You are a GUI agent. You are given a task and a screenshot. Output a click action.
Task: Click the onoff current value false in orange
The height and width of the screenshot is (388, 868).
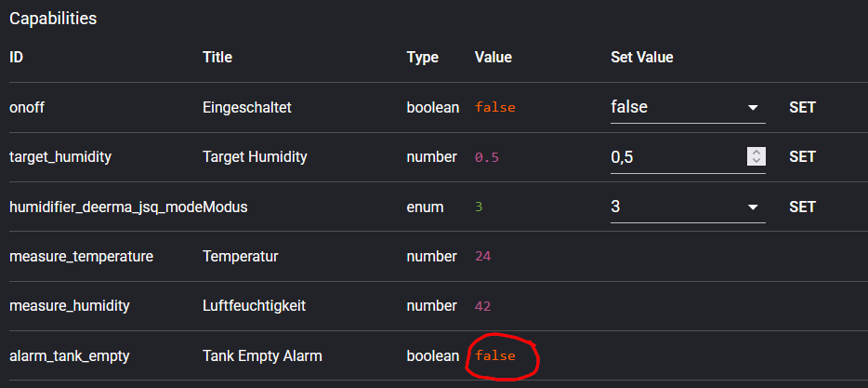click(494, 108)
